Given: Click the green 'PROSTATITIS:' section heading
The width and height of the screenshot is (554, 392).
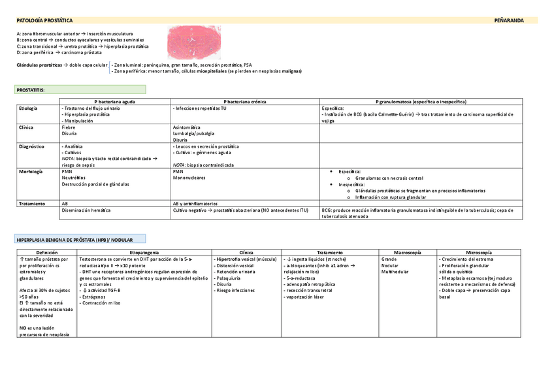Looking at the screenshot, I should click(80, 90).
